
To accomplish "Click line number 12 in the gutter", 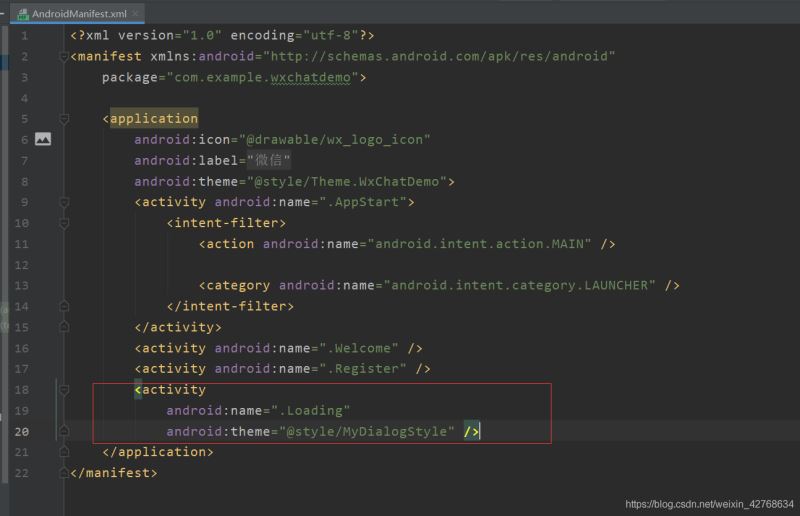I will point(22,265).
